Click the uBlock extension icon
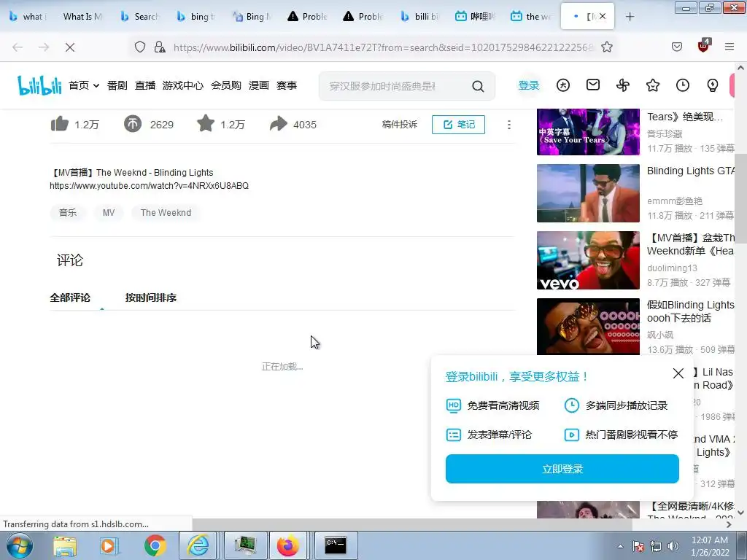 tap(703, 46)
